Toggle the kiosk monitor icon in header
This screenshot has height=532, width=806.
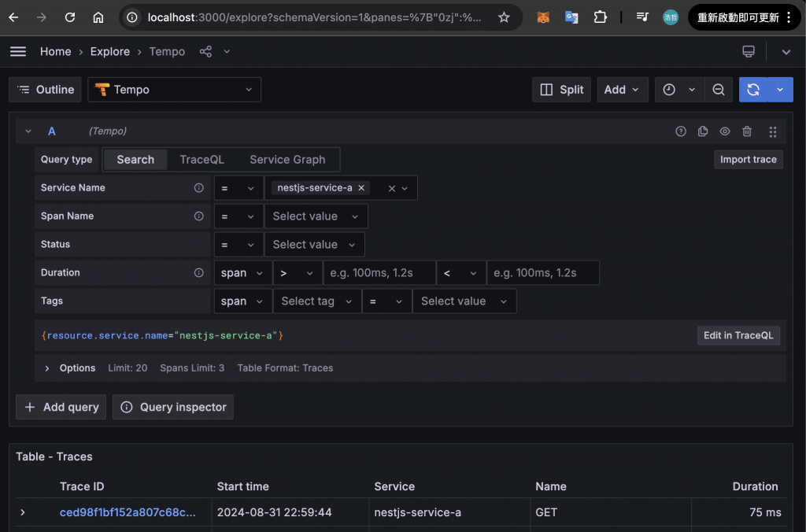(749, 51)
